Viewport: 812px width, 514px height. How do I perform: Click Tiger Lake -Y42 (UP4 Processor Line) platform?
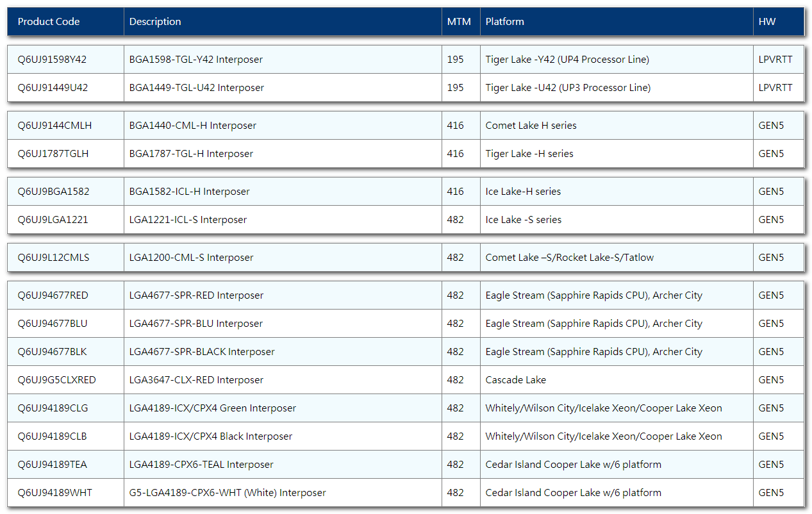click(567, 60)
